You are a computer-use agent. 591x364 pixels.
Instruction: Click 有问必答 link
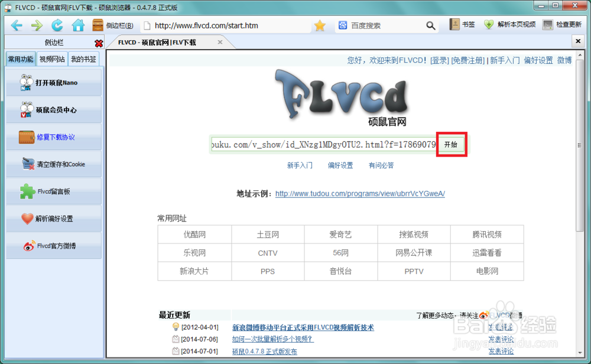381,165
